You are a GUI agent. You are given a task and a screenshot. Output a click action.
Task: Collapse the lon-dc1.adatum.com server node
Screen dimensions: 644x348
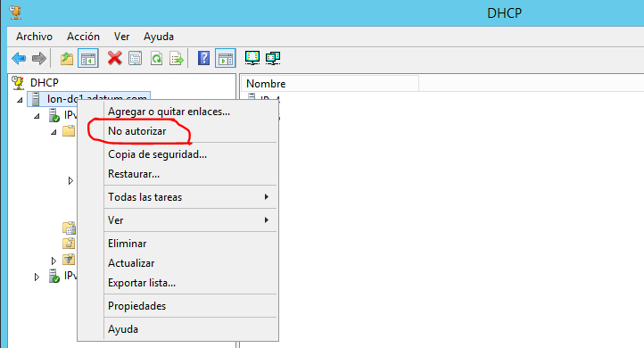(20, 100)
